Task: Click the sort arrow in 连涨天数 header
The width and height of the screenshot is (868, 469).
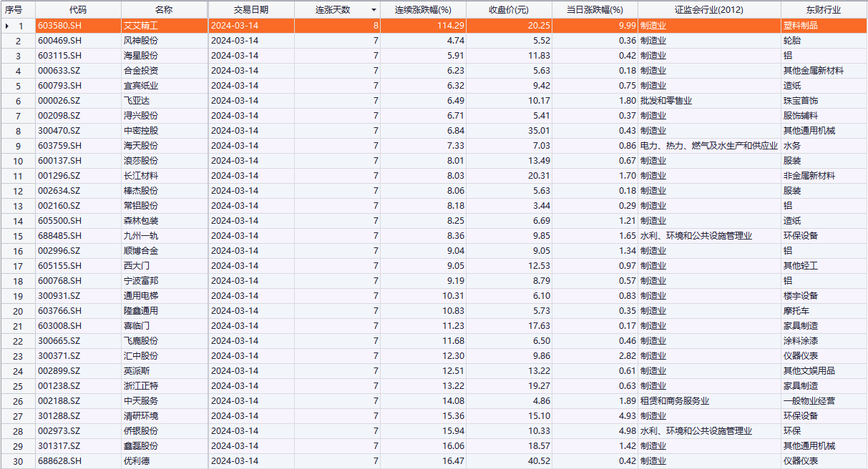Action: 373,10
